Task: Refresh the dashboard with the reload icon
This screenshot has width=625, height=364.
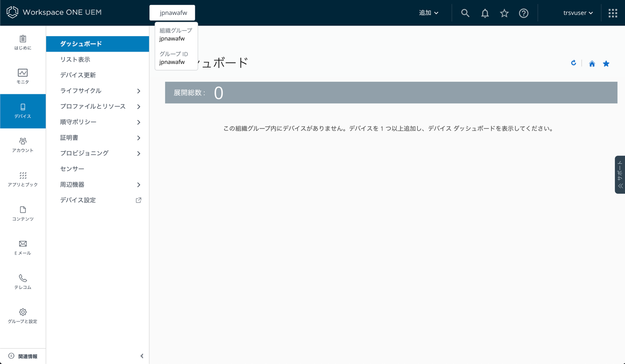Action: pyautogui.click(x=573, y=63)
